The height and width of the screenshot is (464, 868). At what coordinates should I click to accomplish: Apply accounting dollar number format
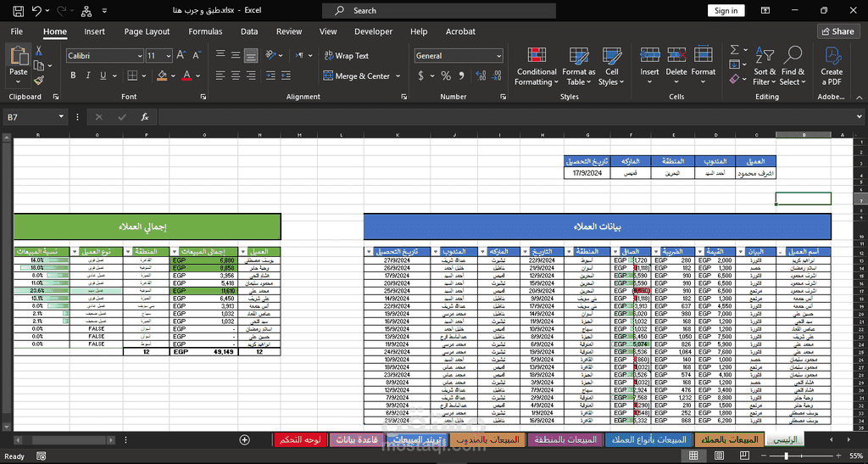pyautogui.click(x=420, y=75)
